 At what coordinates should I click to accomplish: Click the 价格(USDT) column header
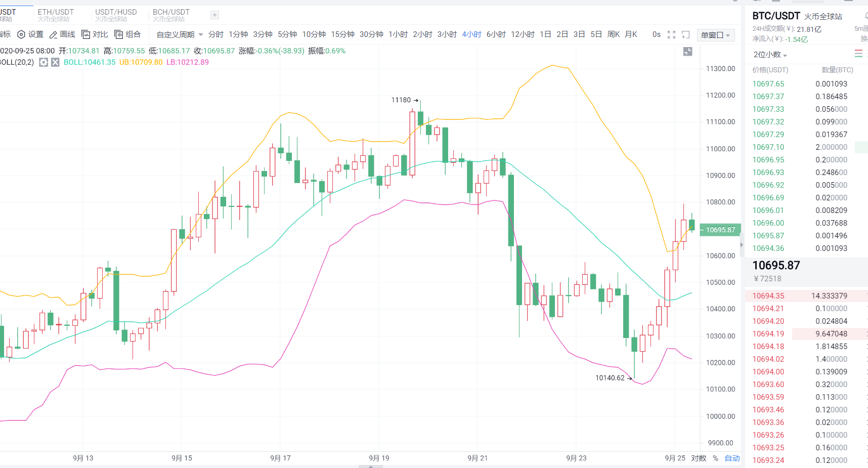770,70
